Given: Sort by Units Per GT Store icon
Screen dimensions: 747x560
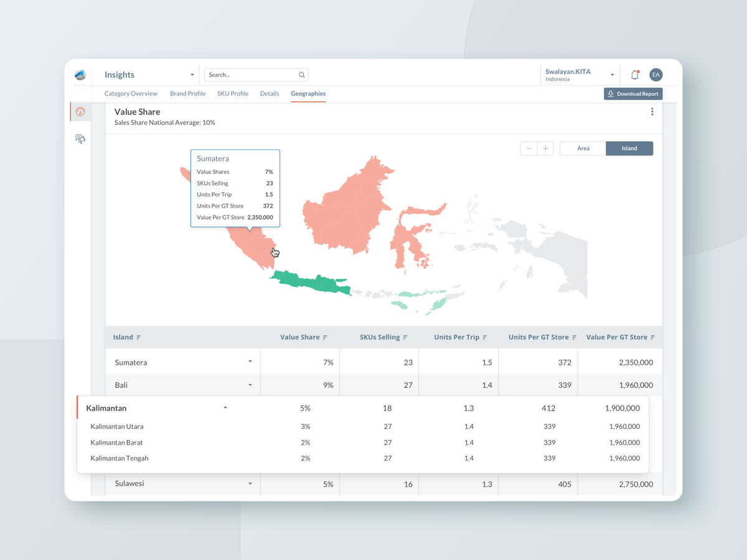Looking at the screenshot, I should coord(574,337).
